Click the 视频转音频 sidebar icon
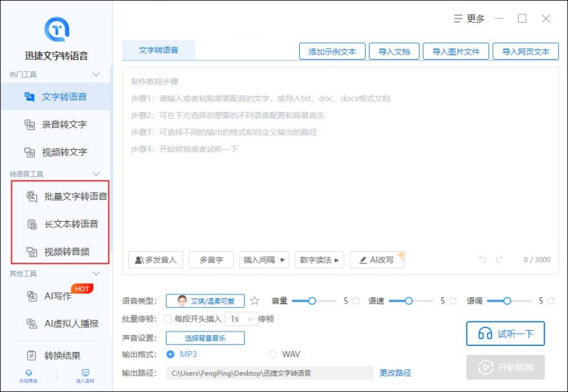Image resolution: width=568 pixels, height=392 pixels. [32, 251]
